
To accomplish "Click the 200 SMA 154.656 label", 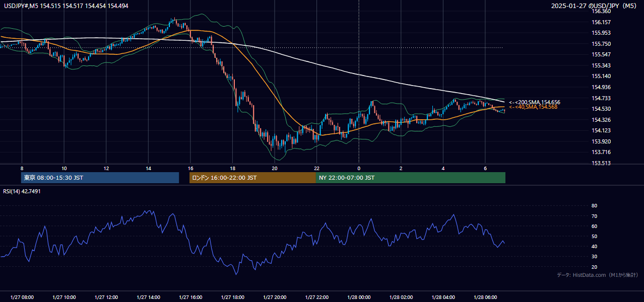I will pos(535,102).
